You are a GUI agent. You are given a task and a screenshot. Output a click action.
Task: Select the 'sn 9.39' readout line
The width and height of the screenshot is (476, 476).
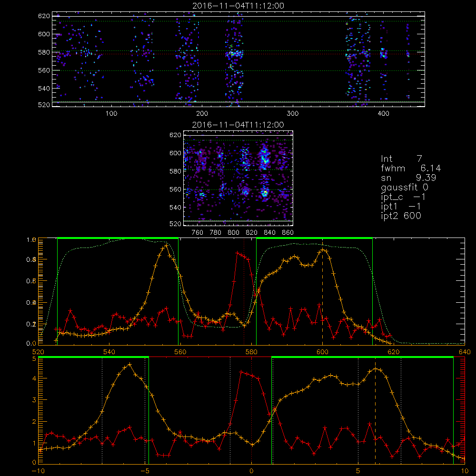point(408,178)
